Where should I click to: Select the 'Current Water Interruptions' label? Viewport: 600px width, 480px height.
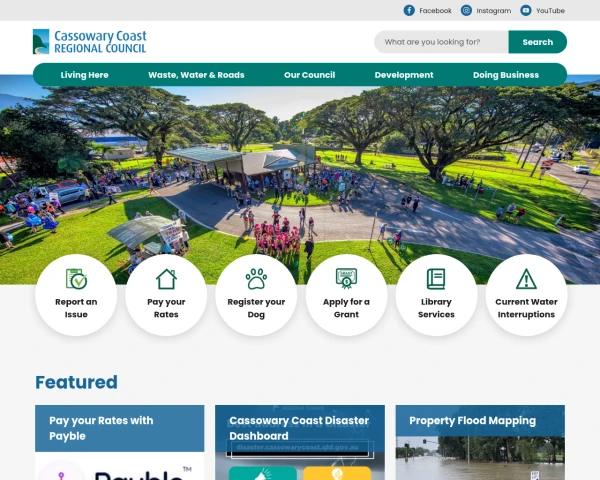(x=526, y=308)
